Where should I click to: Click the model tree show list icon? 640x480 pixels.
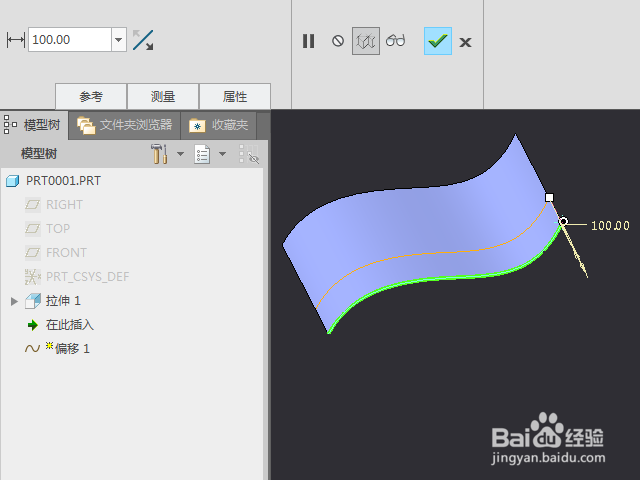[202, 154]
